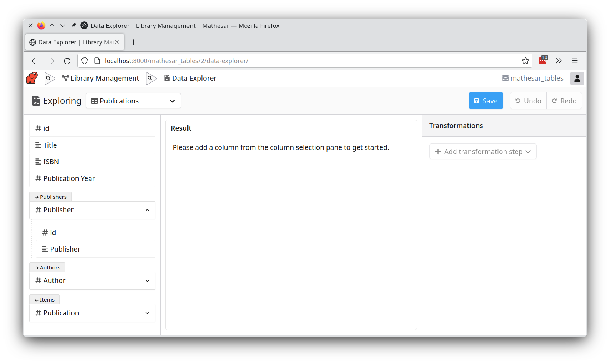The image size is (610, 364).
Task: Bookmark the page using the star icon
Action: (525, 61)
